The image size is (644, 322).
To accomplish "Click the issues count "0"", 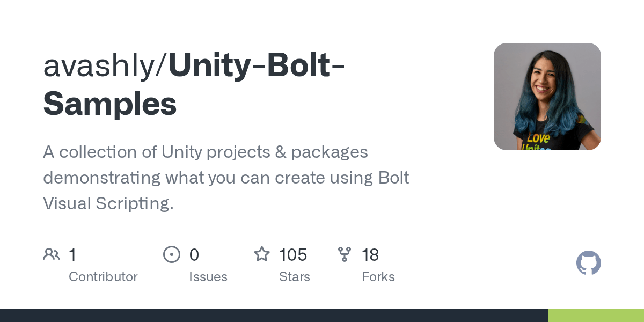I will (194, 255).
